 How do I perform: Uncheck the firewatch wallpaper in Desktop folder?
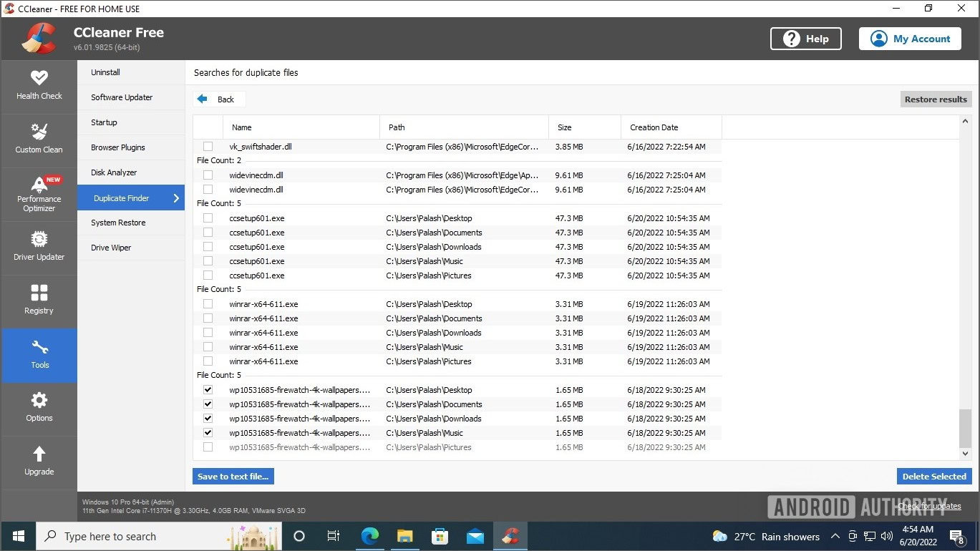tap(208, 390)
